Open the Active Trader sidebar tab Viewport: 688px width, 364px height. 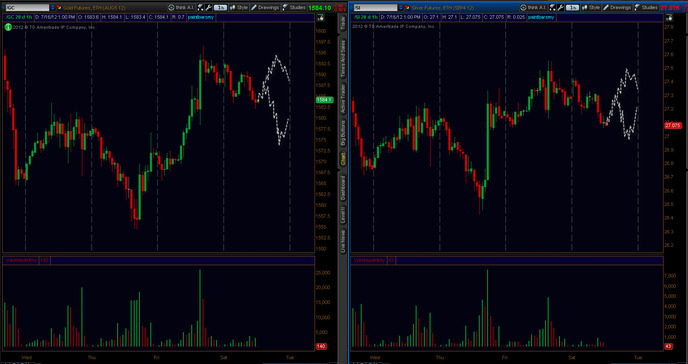pos(343,98)
